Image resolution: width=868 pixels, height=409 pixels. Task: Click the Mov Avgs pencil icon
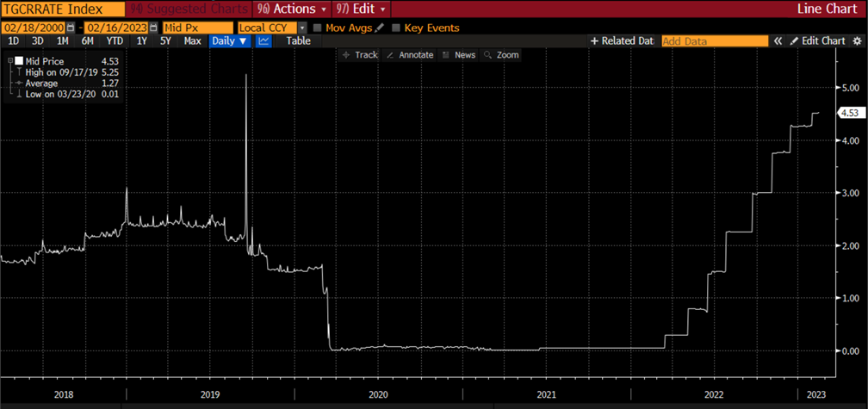pyautogui.click(x=380, y=28)
